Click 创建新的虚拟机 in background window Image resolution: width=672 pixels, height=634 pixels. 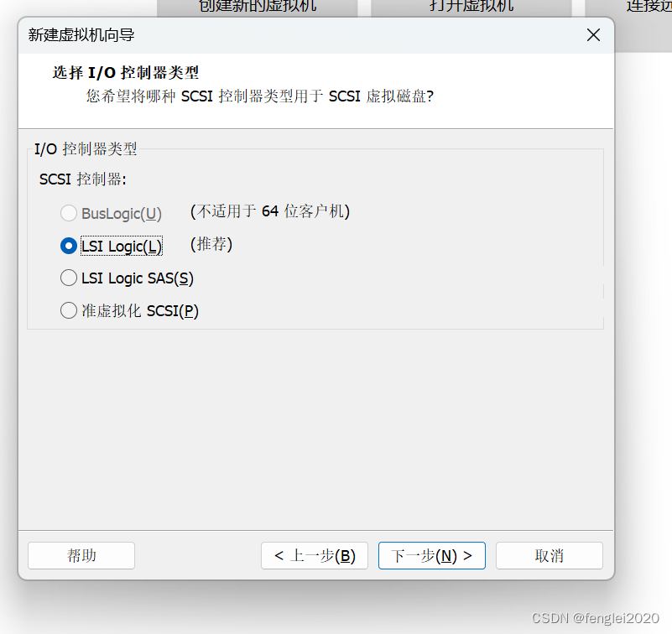click(x=258, y=7)
